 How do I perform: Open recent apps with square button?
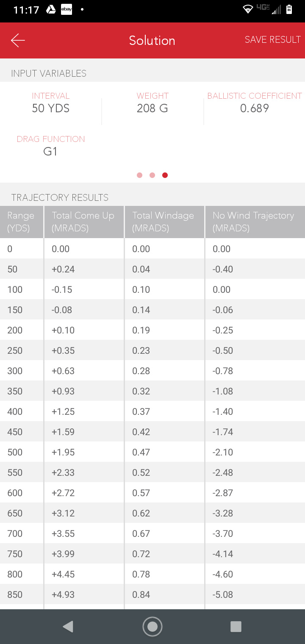pos(236,626)
